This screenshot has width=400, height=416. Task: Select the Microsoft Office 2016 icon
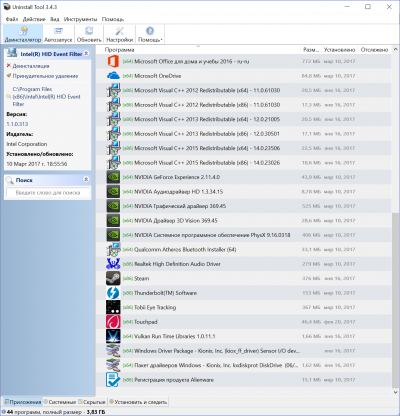coord(113,61)
